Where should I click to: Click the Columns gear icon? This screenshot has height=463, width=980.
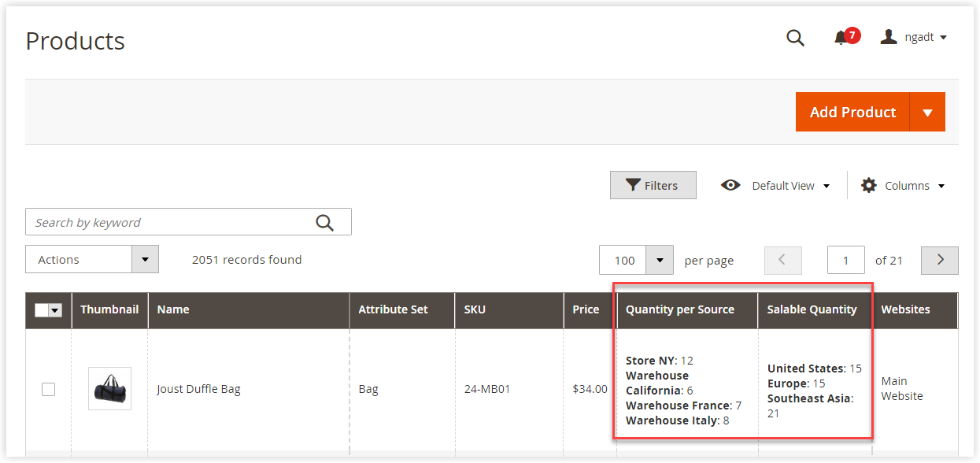(868, 185)
